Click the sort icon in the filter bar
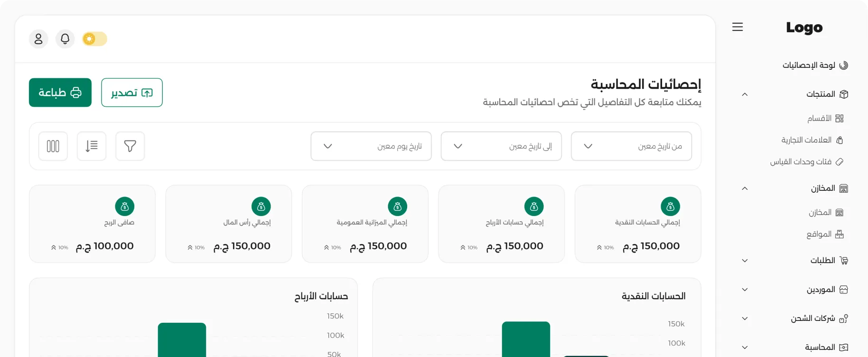 point(91,146)
